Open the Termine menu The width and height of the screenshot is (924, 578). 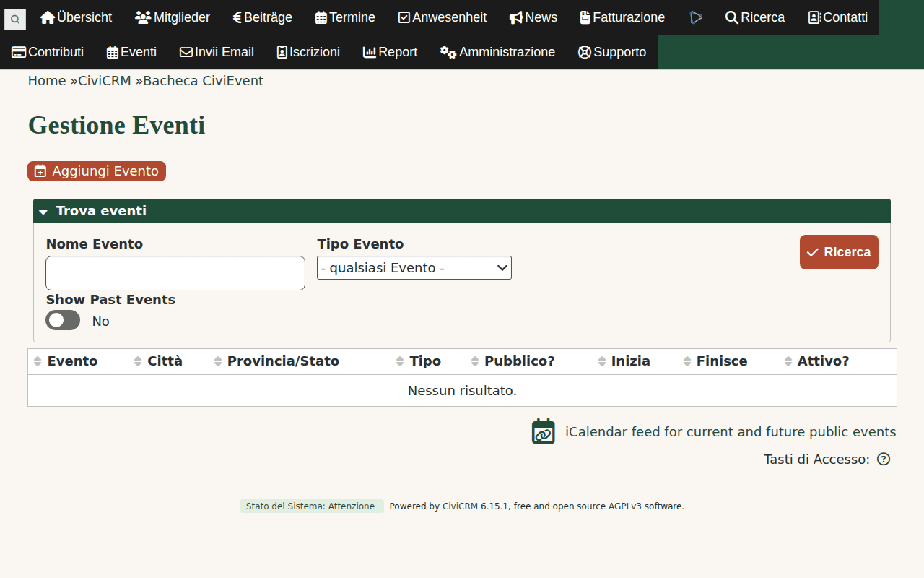point(345,17)
